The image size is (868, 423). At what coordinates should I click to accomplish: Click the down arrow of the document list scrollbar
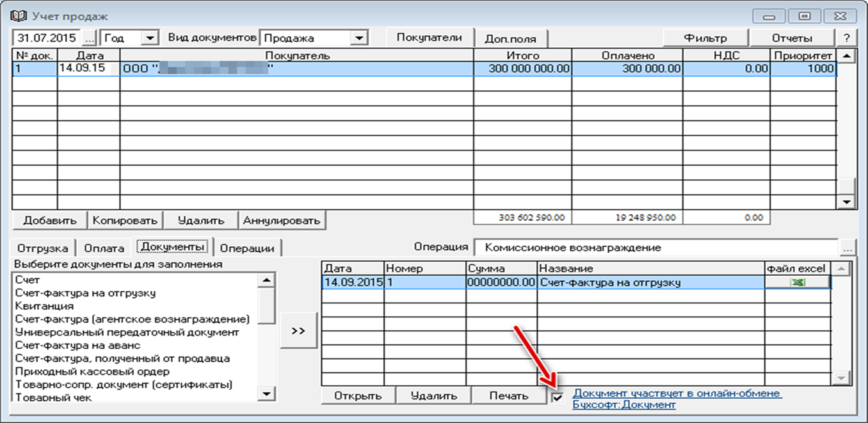[x=267, y=394]
